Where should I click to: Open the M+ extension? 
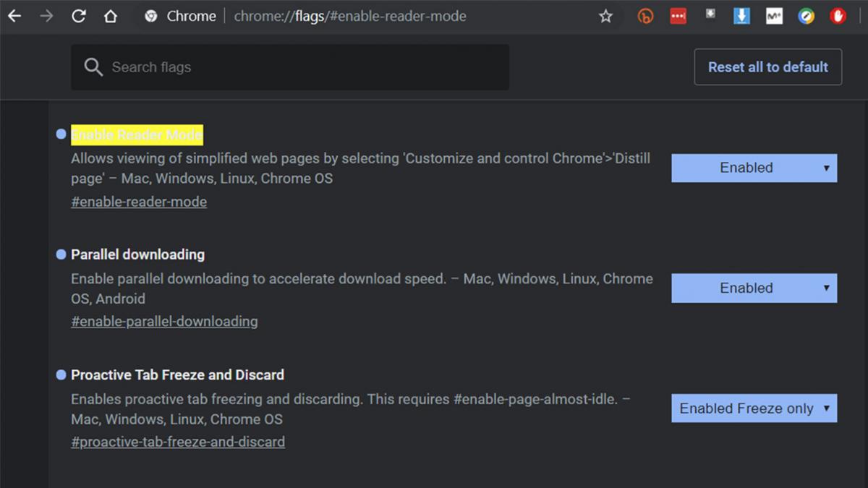click(x=774, y=16)
